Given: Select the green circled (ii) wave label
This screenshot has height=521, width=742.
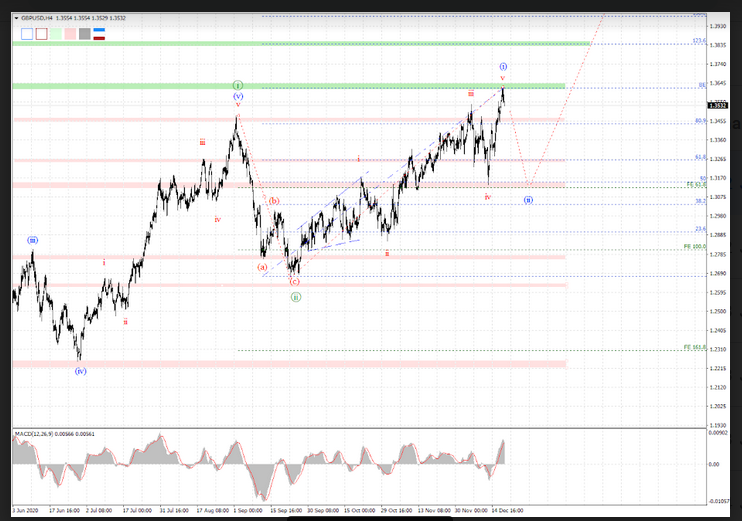Looking at the screenshot, I should click(296, 297).
